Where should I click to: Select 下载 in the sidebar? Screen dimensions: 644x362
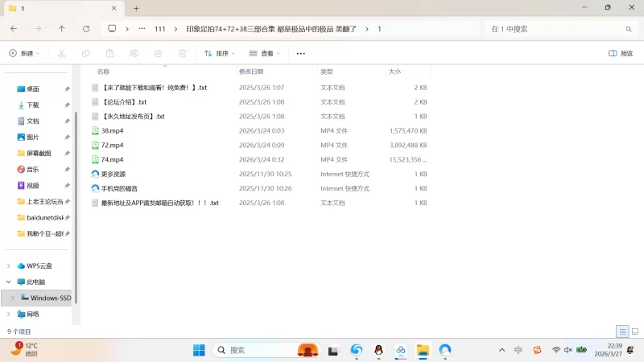coord(32,105)
